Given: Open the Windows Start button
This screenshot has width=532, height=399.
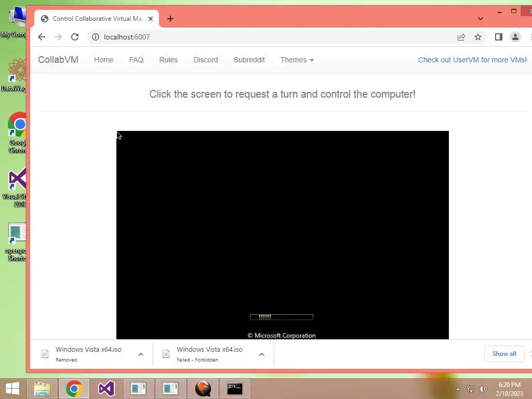Looking at the screenshot, I should tap(12, 389).
